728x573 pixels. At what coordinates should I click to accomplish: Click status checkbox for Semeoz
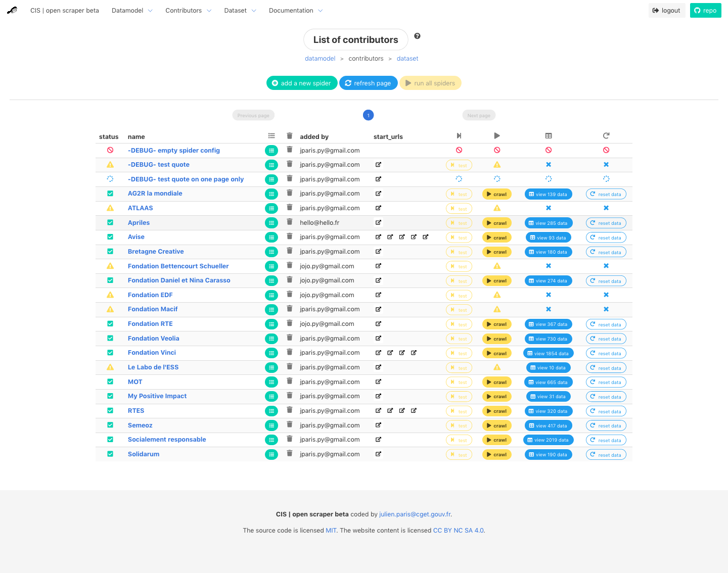110,425
